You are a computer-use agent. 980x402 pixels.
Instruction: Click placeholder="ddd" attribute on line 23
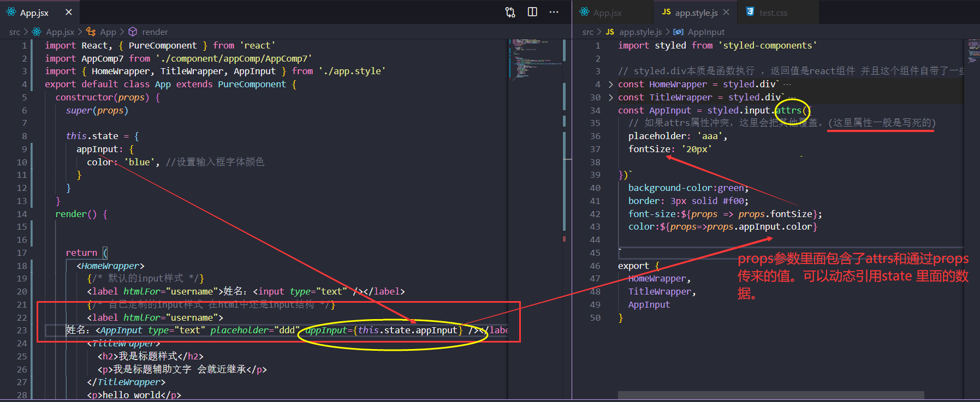click(255, 331)
